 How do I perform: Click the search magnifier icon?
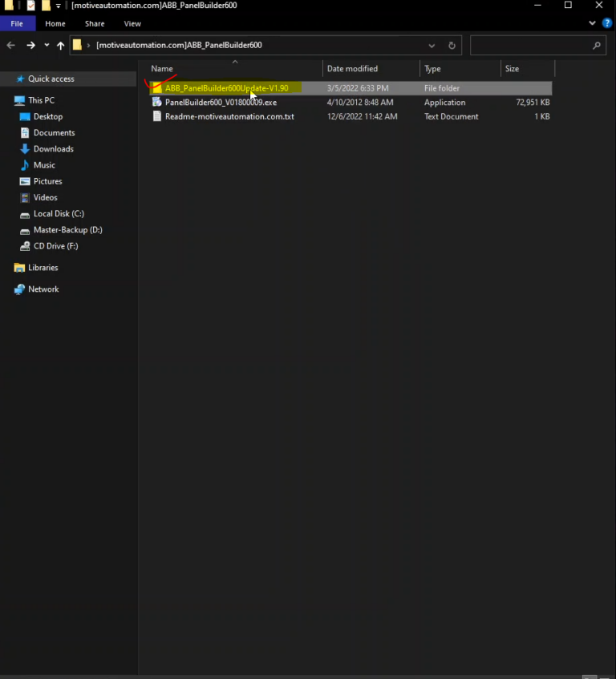coord(596,46)
